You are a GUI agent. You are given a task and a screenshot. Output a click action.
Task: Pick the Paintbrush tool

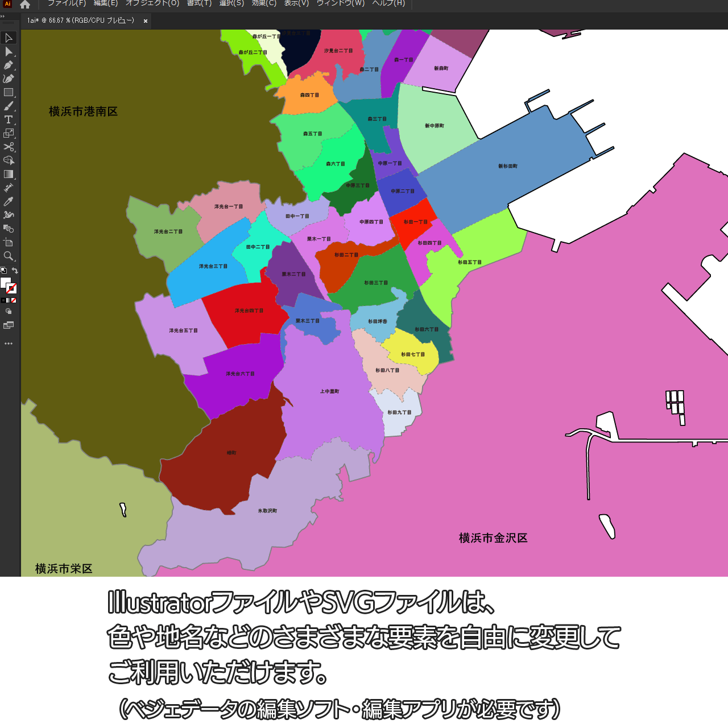[9, 106]
